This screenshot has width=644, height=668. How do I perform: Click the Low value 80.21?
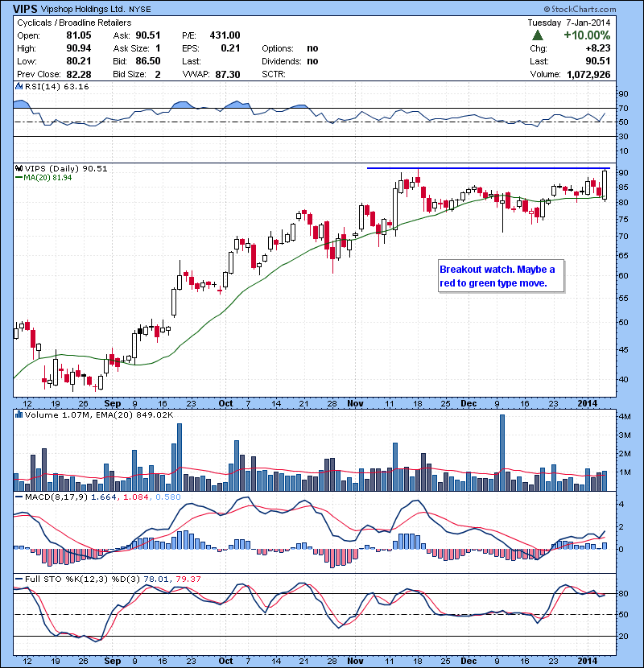[78, 61]
